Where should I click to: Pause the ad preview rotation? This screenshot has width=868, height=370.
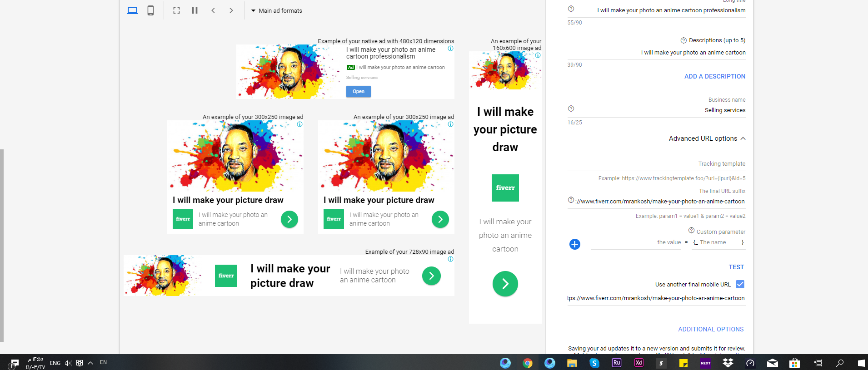pos(195,10)
